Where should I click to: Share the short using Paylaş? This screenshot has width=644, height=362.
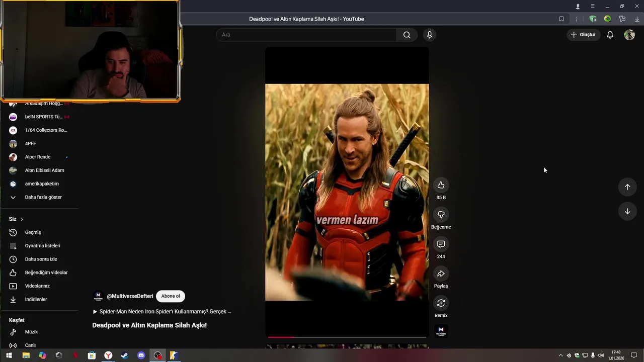click(441, 274)
